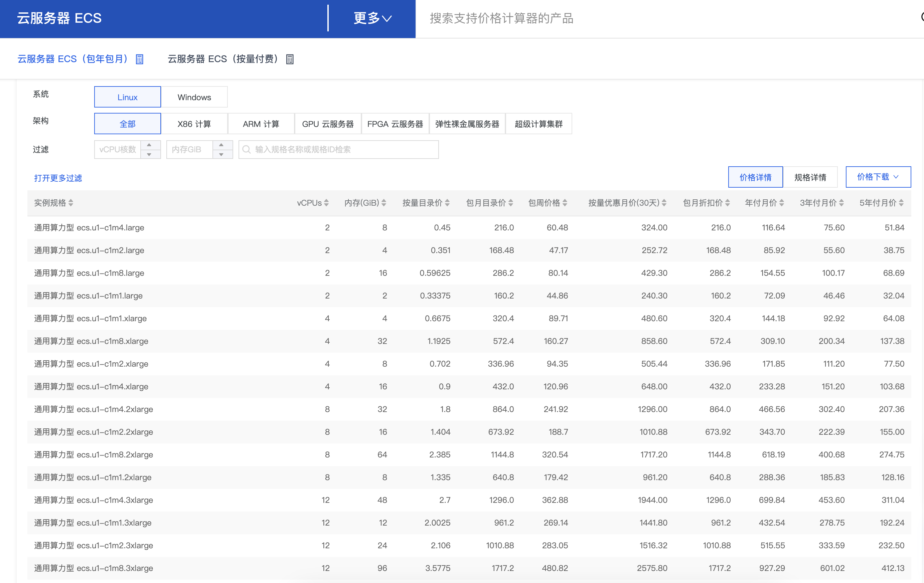
Task: Sort by 内存(GiB) column arrows
Action: click(384, 203)
